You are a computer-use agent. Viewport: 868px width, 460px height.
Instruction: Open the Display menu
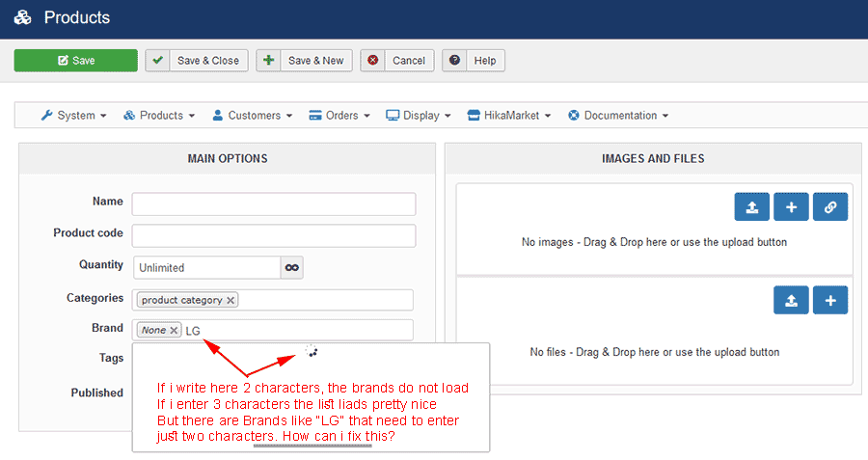pyautogui.click(x=419, y=115)
